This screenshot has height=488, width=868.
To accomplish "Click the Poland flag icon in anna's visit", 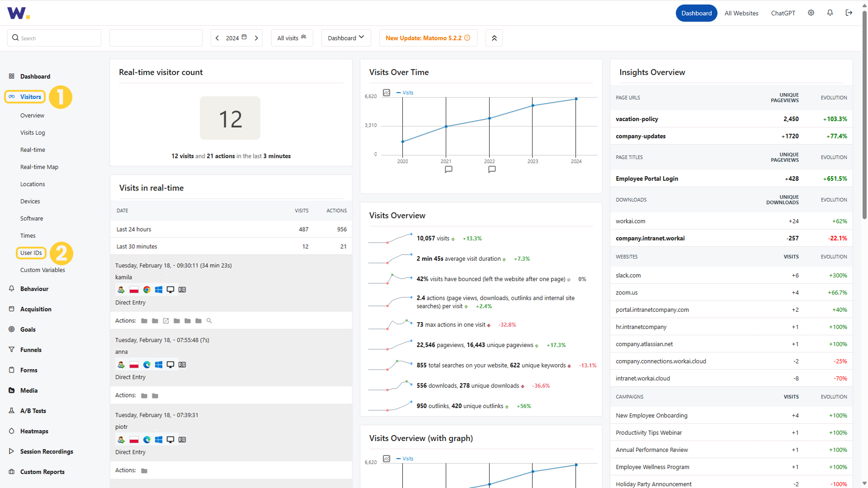I will [134, 365].
